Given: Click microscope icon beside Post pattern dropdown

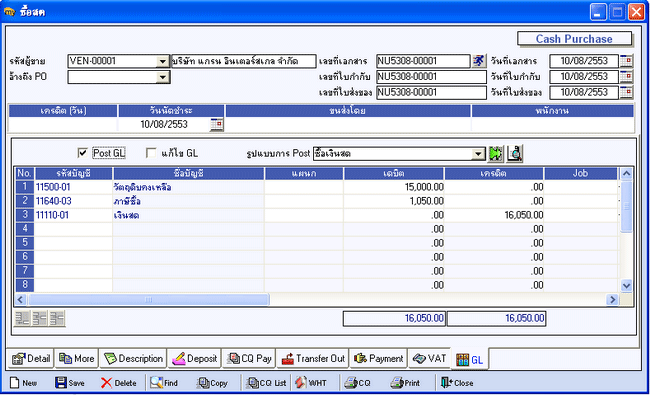Looking at the screenshot, I should click(515, 153).
